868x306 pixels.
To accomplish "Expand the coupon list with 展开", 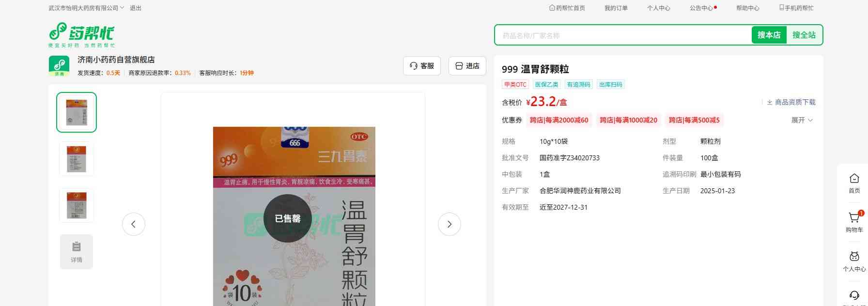I will pos(802,120).
